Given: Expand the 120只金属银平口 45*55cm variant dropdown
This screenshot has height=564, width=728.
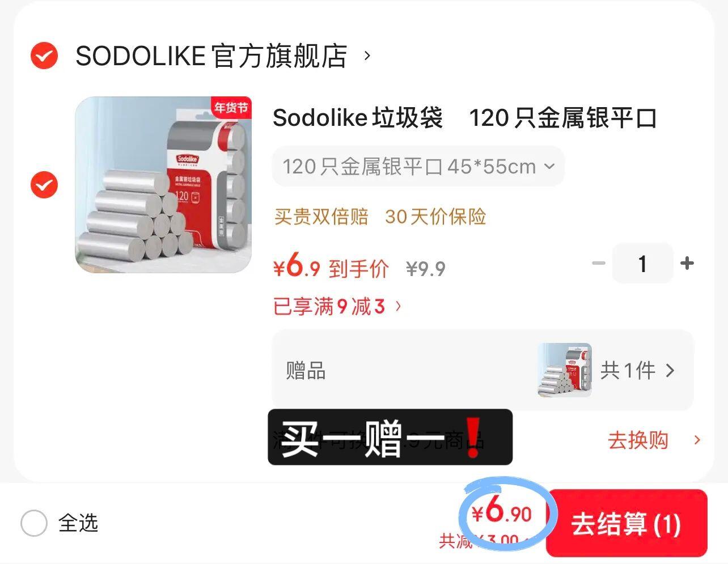Looking at the screenshot, I should (418, 167).
